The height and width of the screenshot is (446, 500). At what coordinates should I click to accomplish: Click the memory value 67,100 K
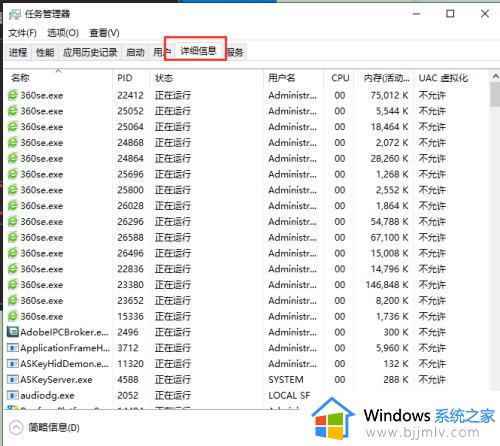pyautogui.click(x=389, y=237)
